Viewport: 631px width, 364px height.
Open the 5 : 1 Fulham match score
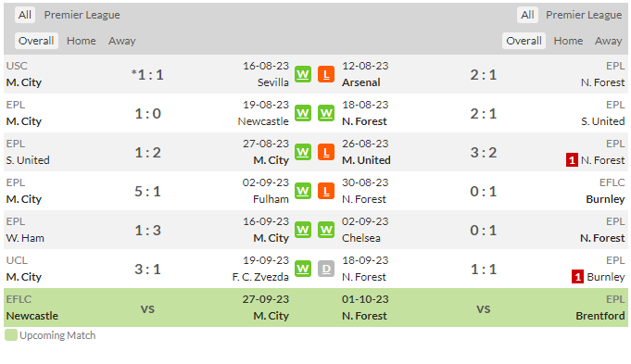147,191
